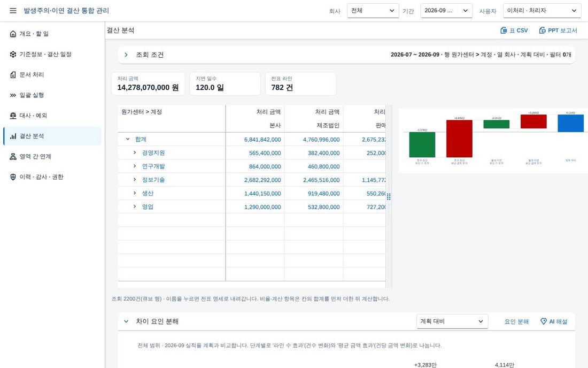This screenshot has height=368, width=588.
Task: Export table via 표 CSV
Action: (514, 30)
